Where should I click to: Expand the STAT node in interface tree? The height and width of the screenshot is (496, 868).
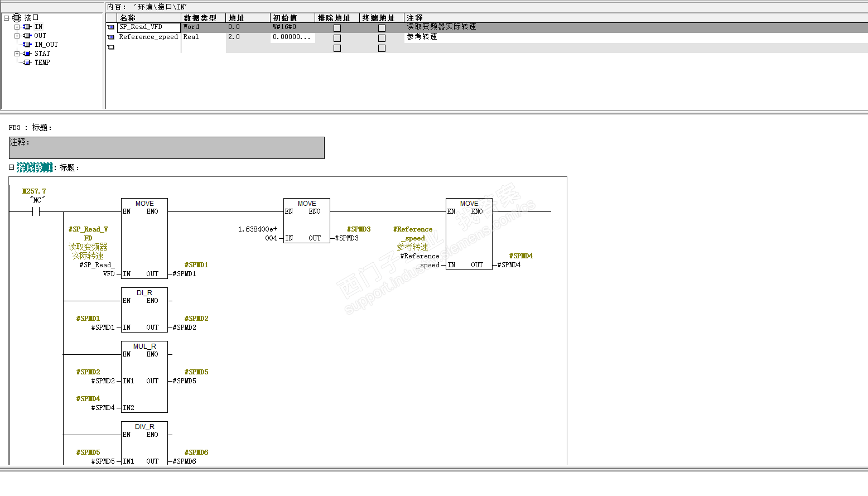pyautogui.click(x=17, y=54)
